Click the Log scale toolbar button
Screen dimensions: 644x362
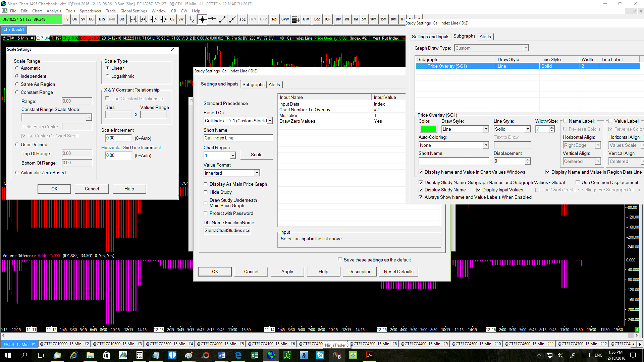point(317,19)
